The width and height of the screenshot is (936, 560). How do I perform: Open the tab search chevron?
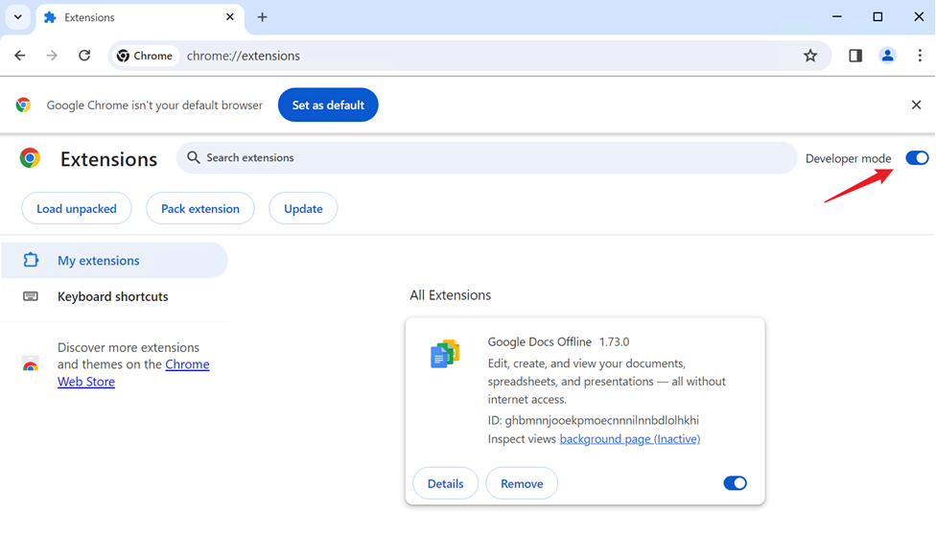pos(16,16)
